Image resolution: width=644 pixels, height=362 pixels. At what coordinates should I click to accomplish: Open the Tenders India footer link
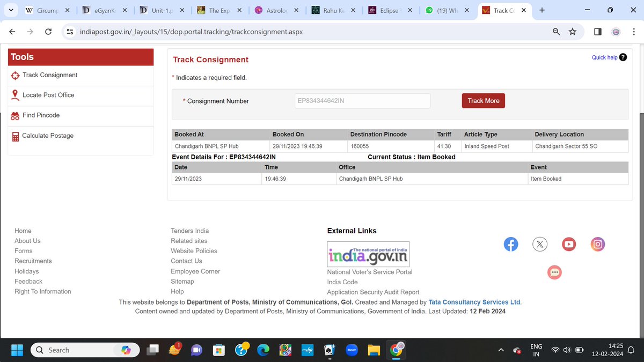190,231
